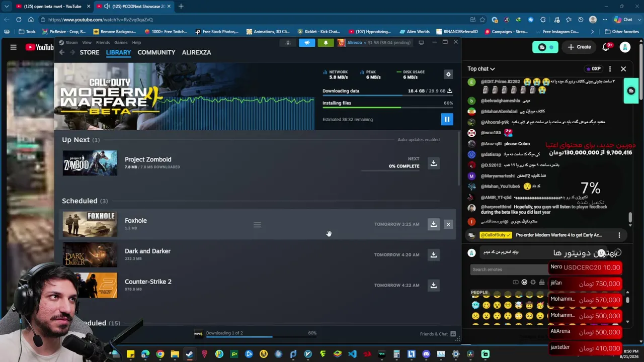The height and width of the screenshot is (362, 644).
Task: Download Dark and Darker now
Action: pos(433,254)
